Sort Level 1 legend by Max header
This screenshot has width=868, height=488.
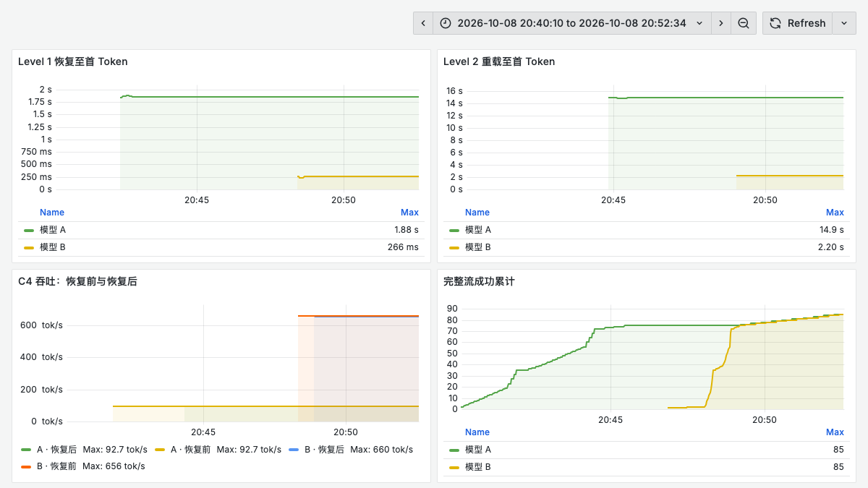409,213
